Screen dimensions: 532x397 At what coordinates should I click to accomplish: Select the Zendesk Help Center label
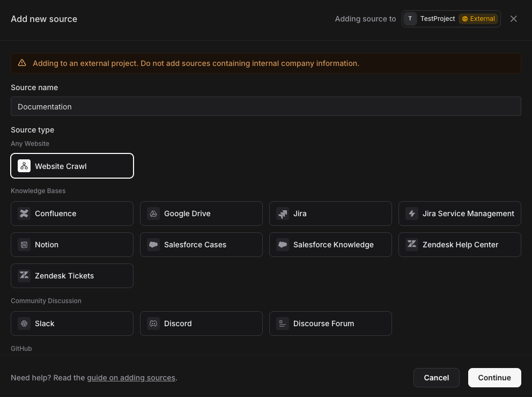click(x=461, y=245)
